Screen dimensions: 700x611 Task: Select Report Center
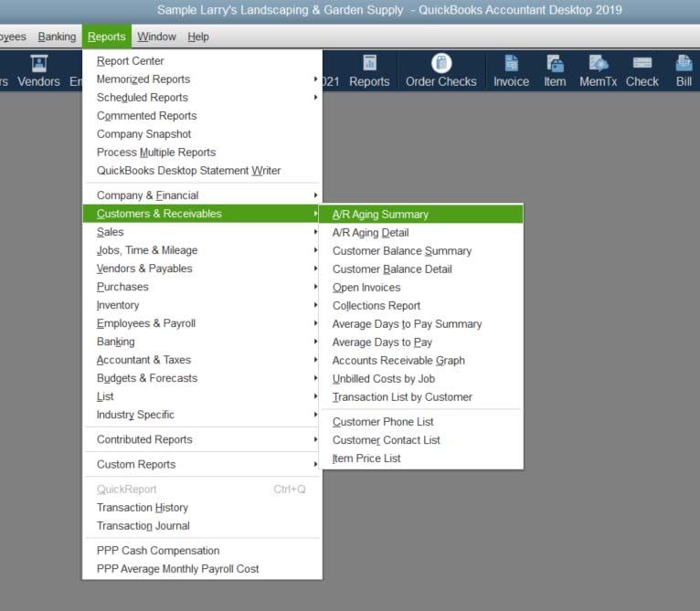(202, 60)
